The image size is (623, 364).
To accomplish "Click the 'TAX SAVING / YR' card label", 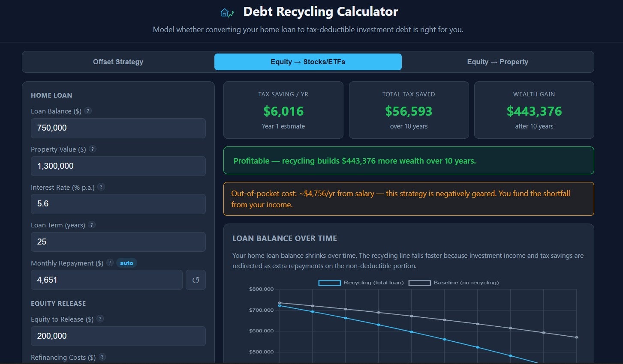I will coord(283,94).
